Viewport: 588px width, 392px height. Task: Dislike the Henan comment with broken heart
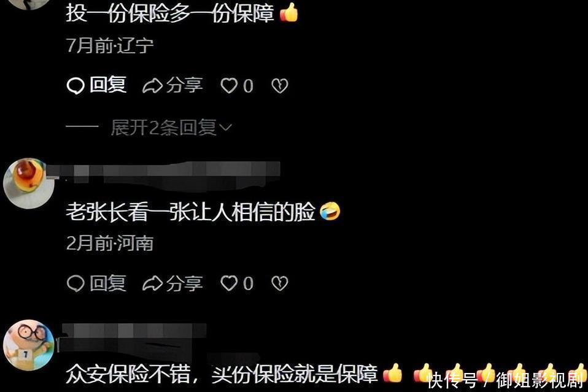280,283
